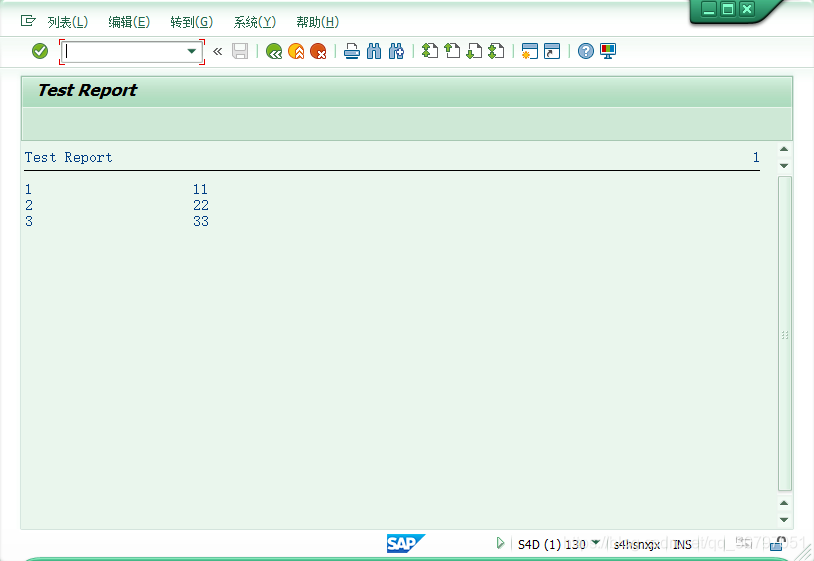Open Help via the question mark icon

click(586, 51)
